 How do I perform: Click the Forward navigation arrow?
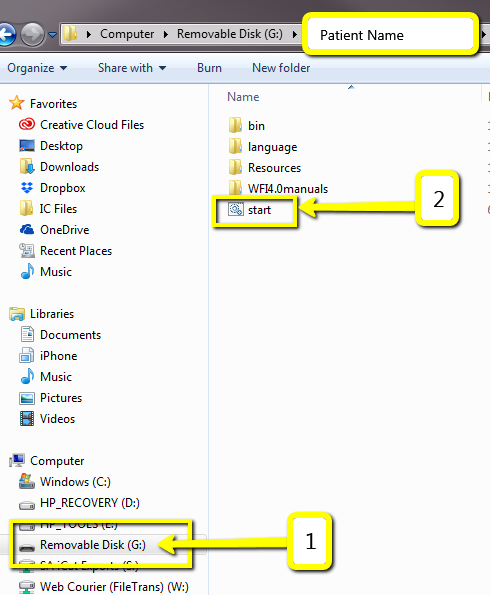point(32,35)
